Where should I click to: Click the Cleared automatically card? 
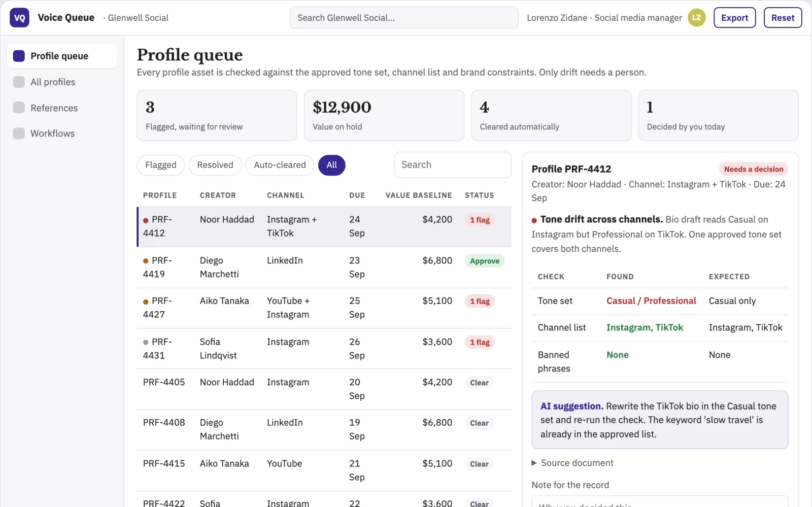(x=551, y=116)
